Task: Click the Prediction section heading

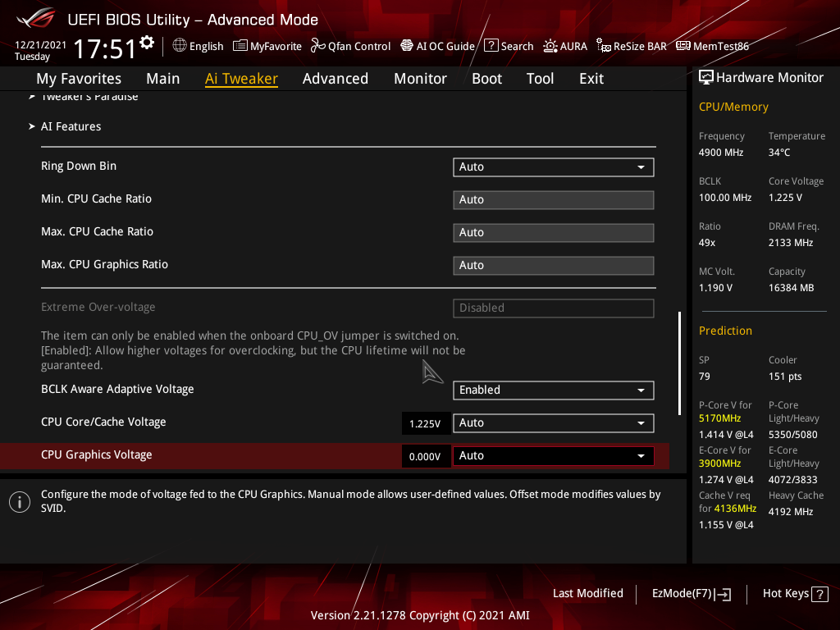Action: [725, 331]
